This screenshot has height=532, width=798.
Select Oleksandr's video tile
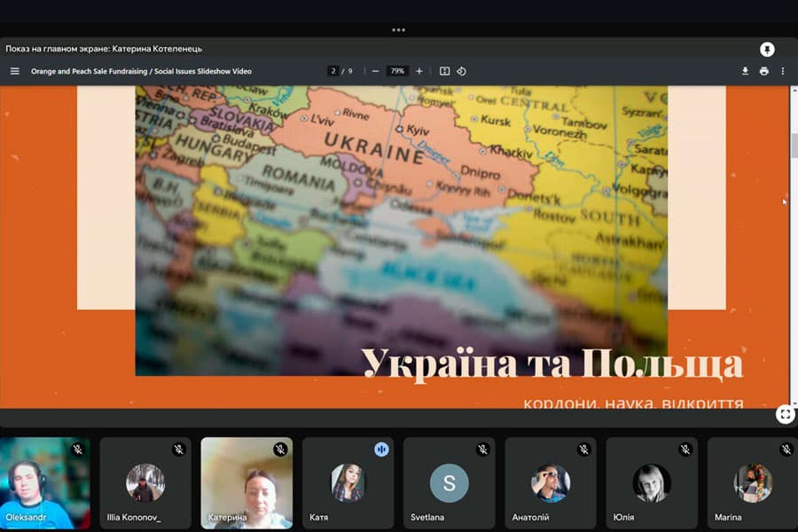(x=45, y=483)
